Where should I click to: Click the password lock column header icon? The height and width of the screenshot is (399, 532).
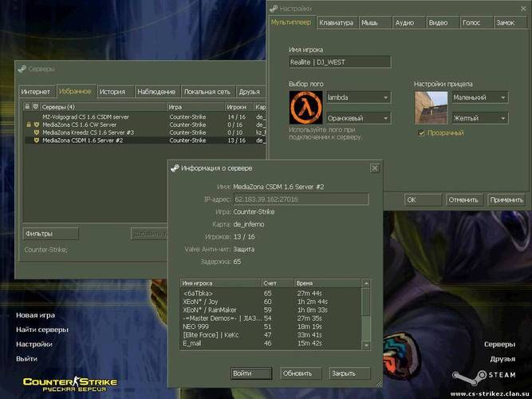[27, 107]
